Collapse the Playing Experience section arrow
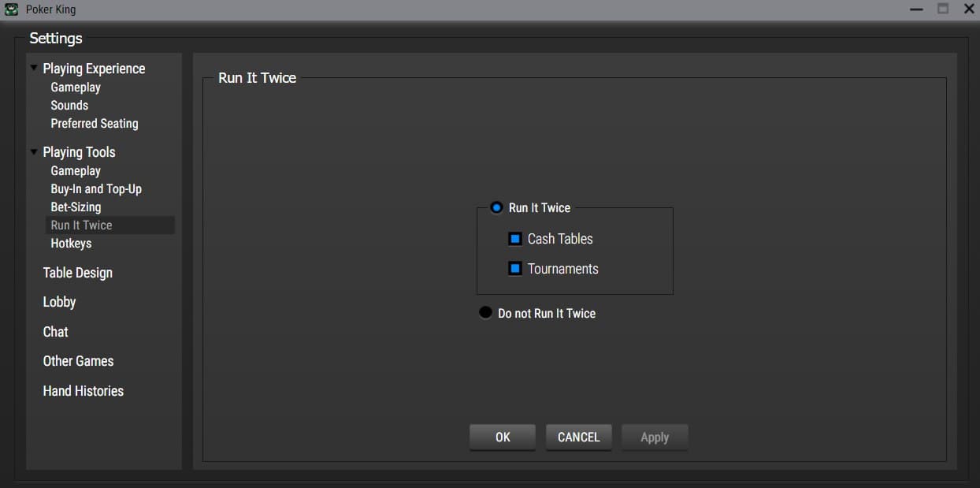The width and height of the screenshot is (980, 488). coord(34,68)
